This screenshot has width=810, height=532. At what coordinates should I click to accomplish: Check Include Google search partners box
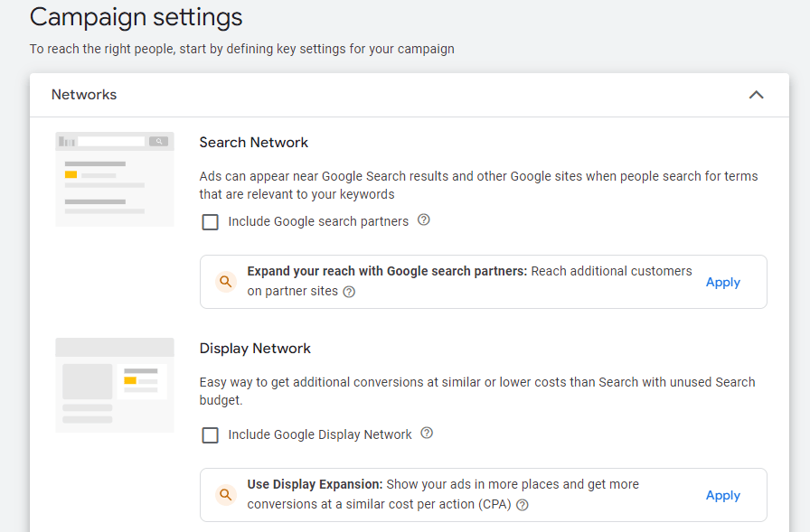(211, 222)
